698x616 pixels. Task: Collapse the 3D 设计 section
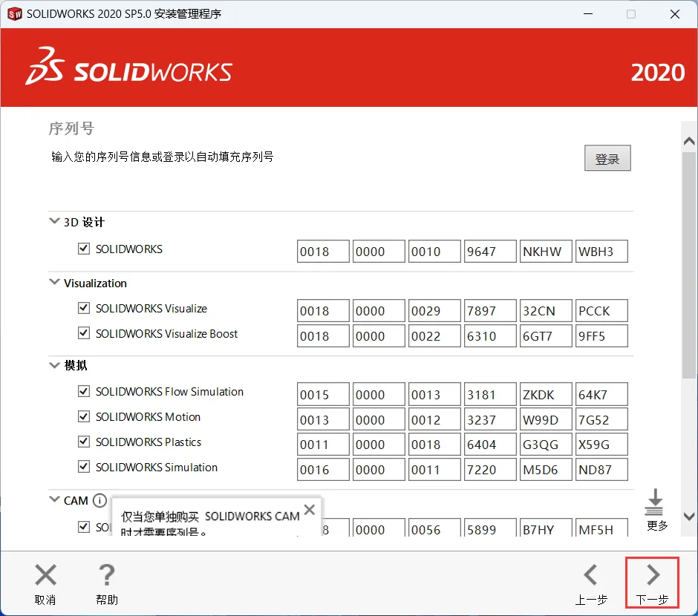[54, 220]
